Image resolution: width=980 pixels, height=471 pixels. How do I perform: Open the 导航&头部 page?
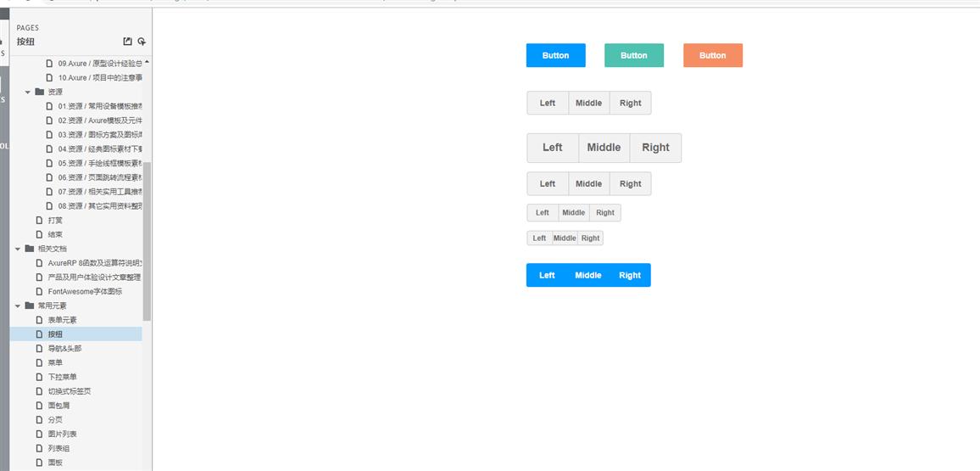[x=64, y=349]
